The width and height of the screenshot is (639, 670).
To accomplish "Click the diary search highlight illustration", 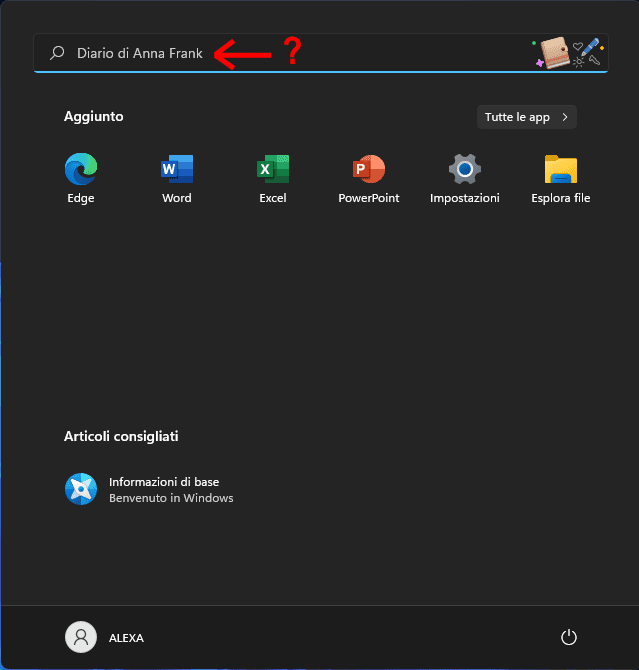I will 569,53.
